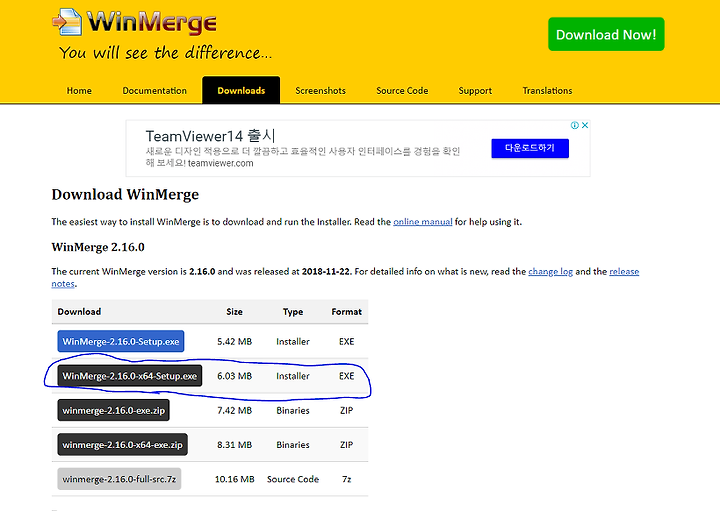Click the 7z format cell

pyautogui.click(x=347, y=479)
